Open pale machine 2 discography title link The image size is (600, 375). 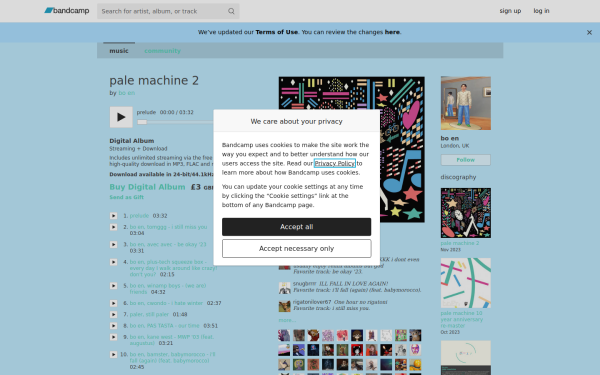coord(460,243)
